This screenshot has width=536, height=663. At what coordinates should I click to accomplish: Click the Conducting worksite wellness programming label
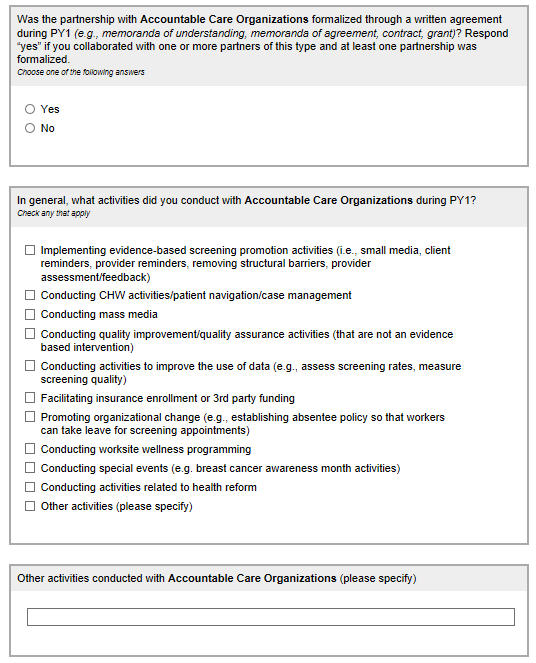146,449
